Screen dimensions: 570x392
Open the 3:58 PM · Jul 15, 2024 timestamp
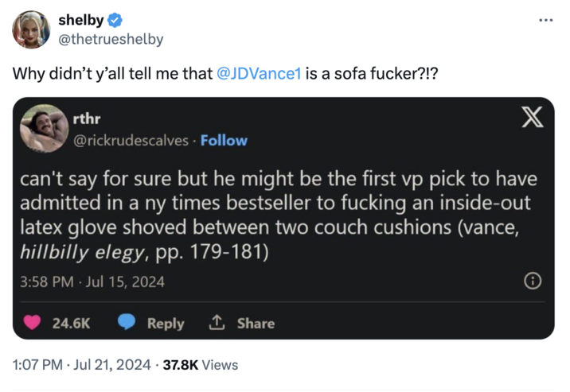click(x=92, y=281)
